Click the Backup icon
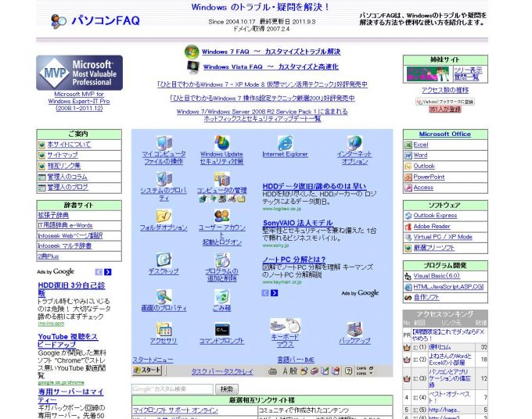The height and width of the screenshot is (419, 532). [354, 329]
